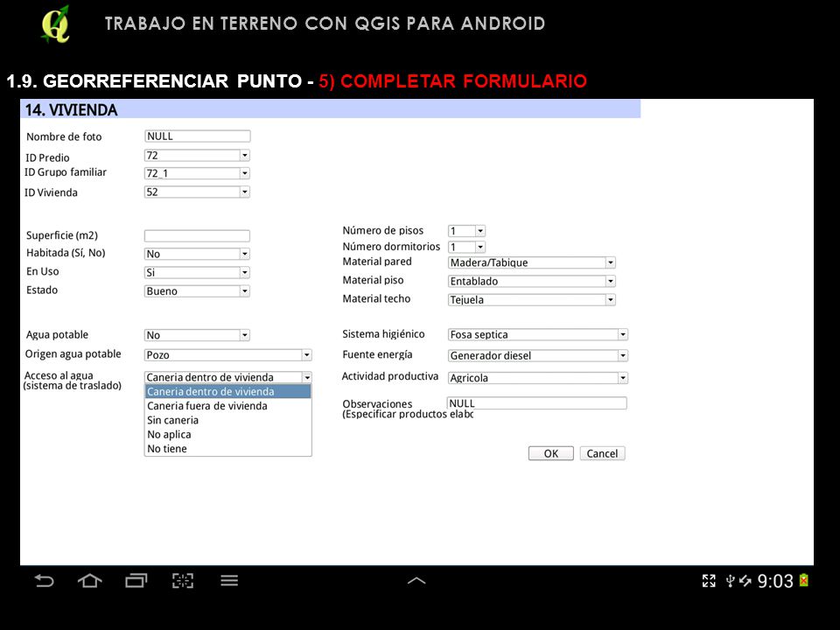Tap the battery status icon
This screenshot has height=630, width=840.
point(803,580)
